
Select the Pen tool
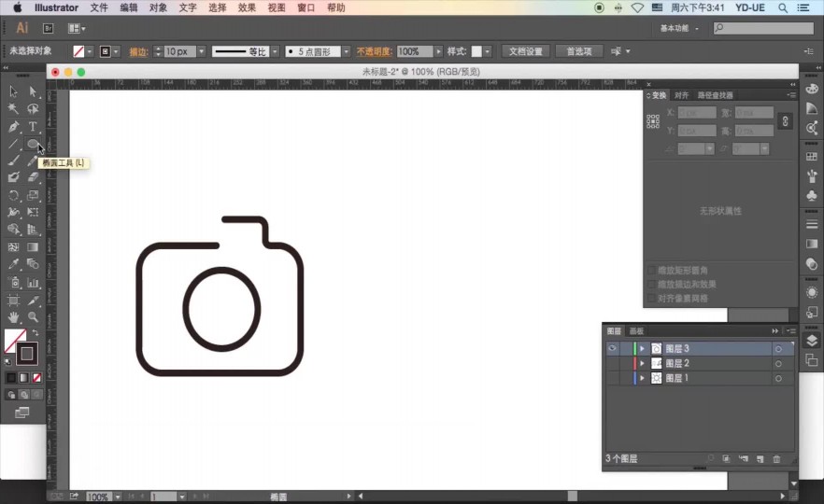[13, 127]
